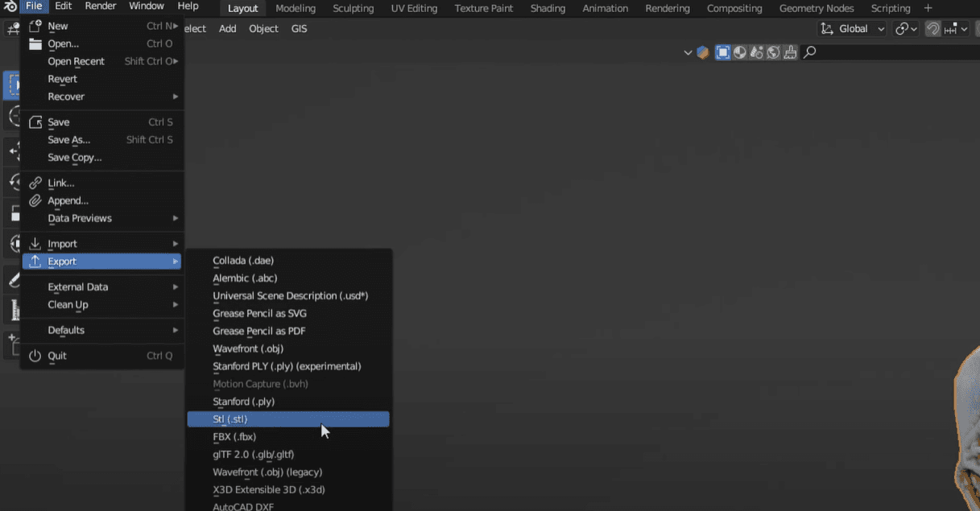
Task: Click the shaded sphere icon
Action: [x=740, y=52]
